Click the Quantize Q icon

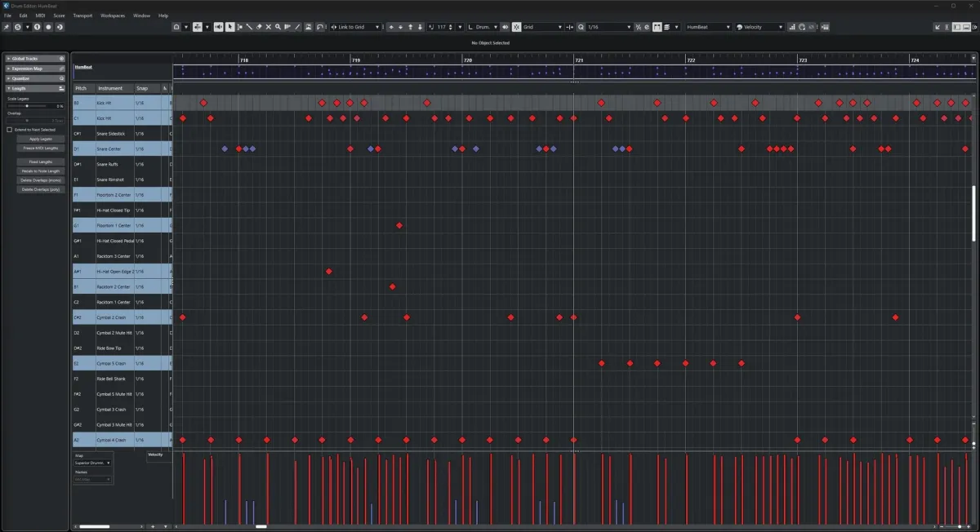pyautogui.click(x=580, y=27)
